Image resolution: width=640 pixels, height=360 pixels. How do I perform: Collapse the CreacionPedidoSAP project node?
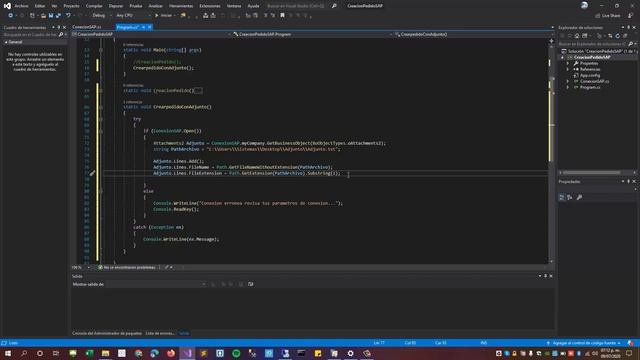pyautogui.click(x=562, y=57)
